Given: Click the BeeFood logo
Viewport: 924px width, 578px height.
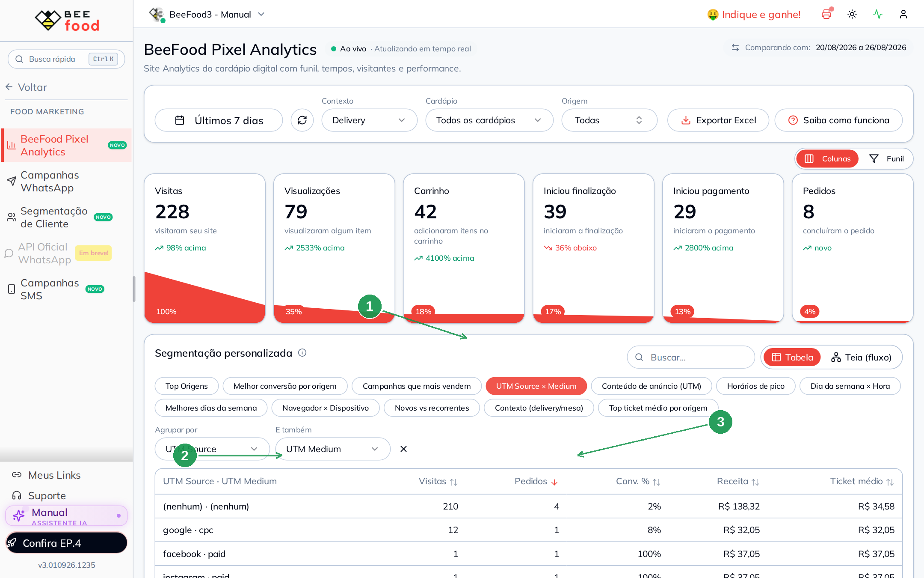Looking at the screenshot, I should pos(67,20).
